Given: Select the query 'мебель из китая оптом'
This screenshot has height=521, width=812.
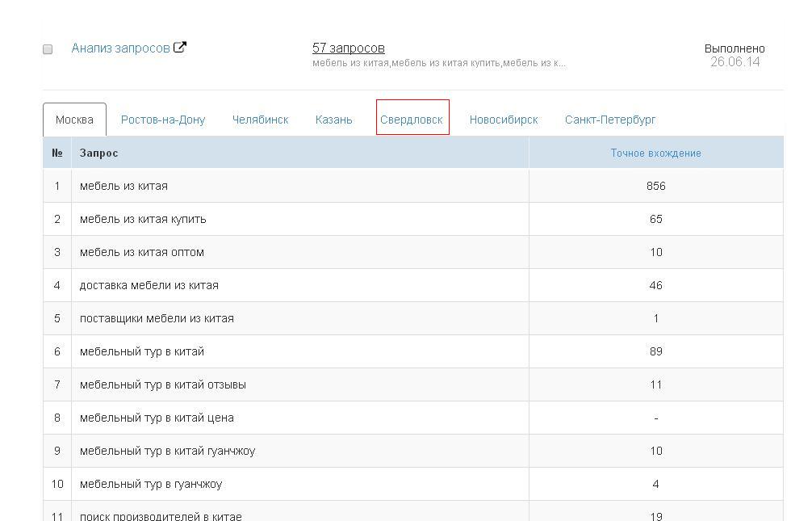Looking at the screenshot, I should pos(142,253).
